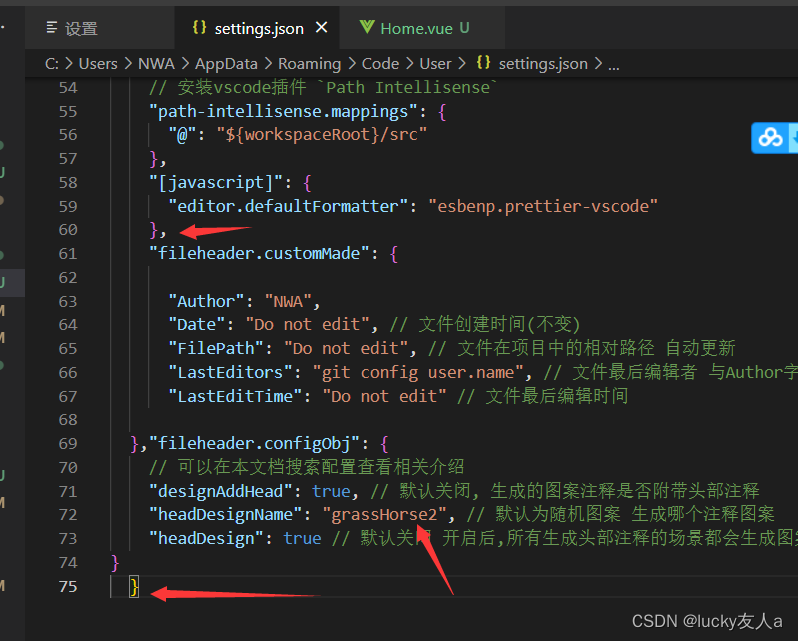The width and height of the screenshot is (798, 641).
Task: Click the "editor.defaultFormatter" key
Action: tap(289, 206)
